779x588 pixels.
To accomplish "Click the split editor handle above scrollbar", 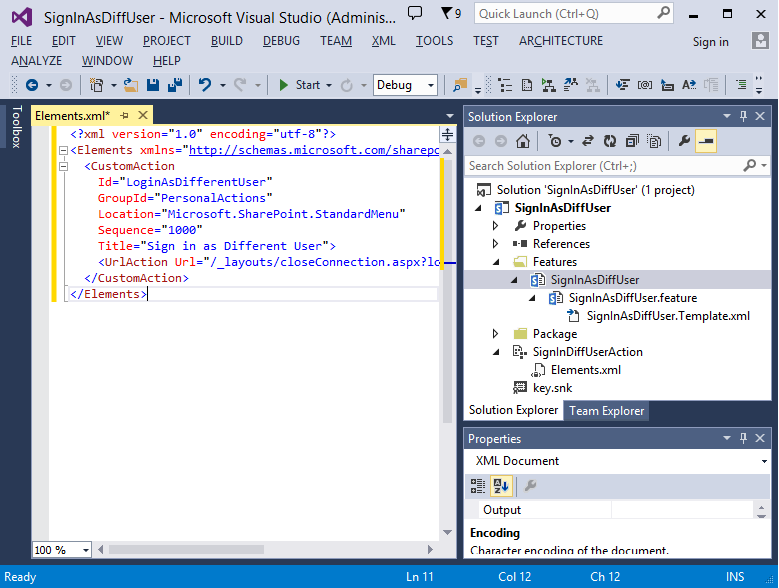I will point(448,134).
